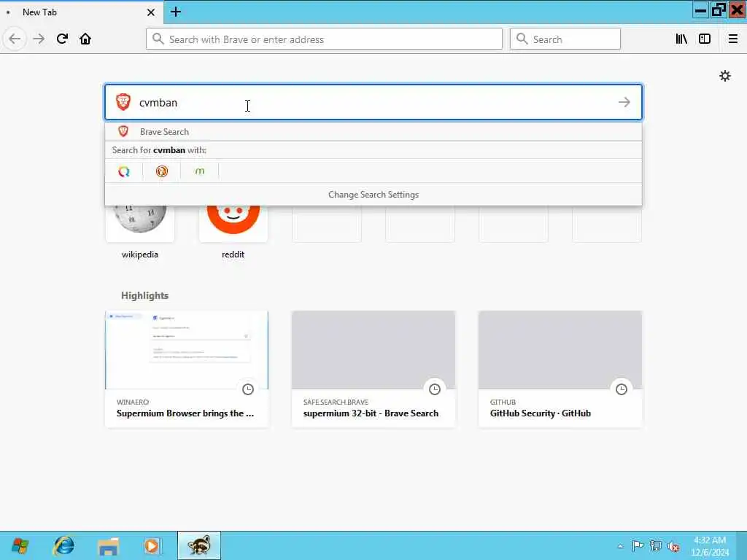Reload the current page
The height and width of the screenshot is (560, 747).
pyautogui.click(x=62, y=39)
